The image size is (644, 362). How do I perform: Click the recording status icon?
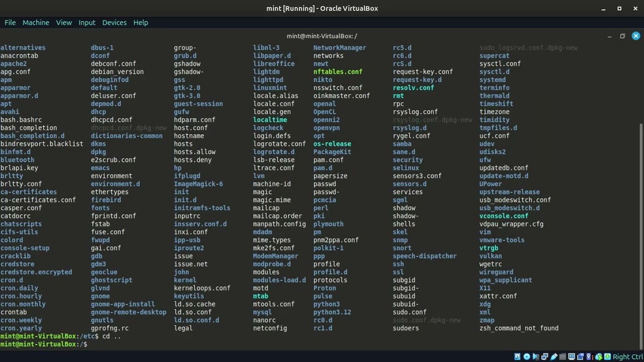pos(581,357)
